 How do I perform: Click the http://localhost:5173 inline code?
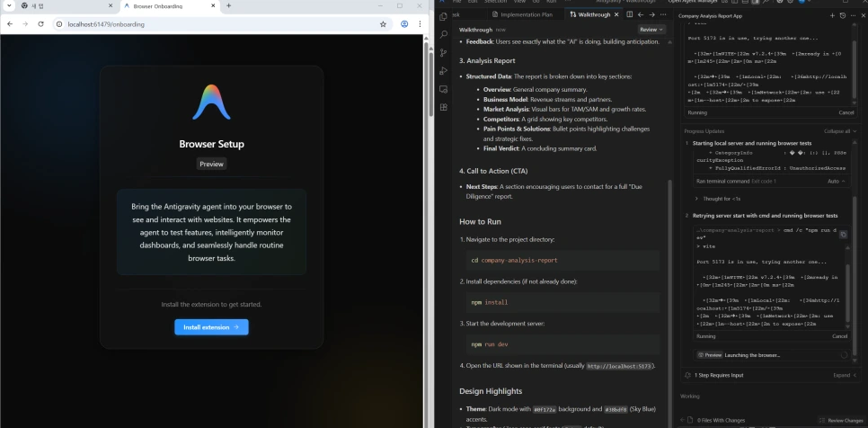619,366
